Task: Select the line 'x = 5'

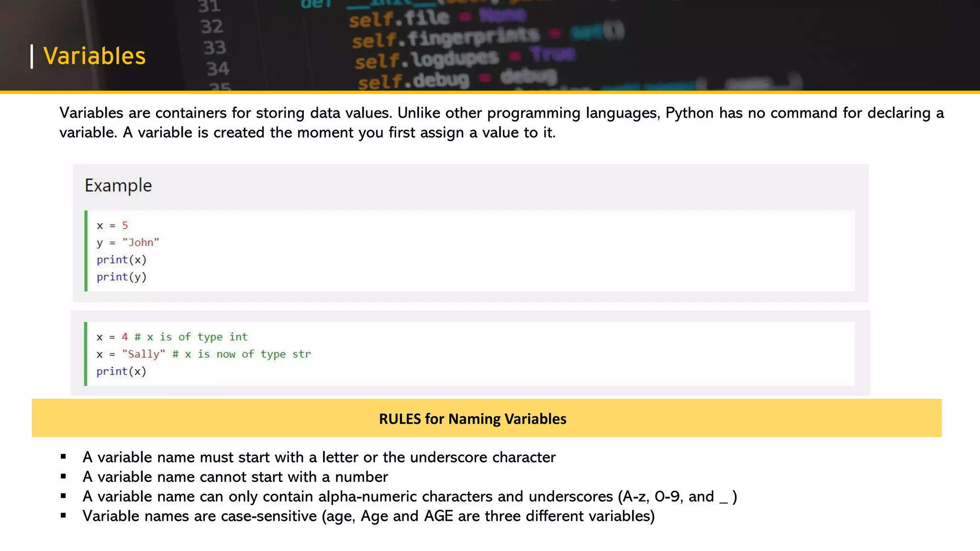Action: pyautogui.click(x=112, y=225)
